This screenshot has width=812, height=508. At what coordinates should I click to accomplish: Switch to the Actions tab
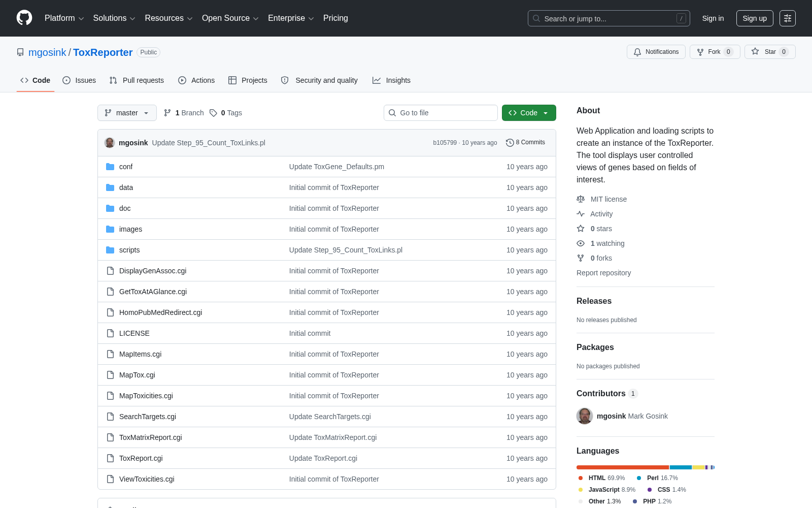(x=196, y=80)
